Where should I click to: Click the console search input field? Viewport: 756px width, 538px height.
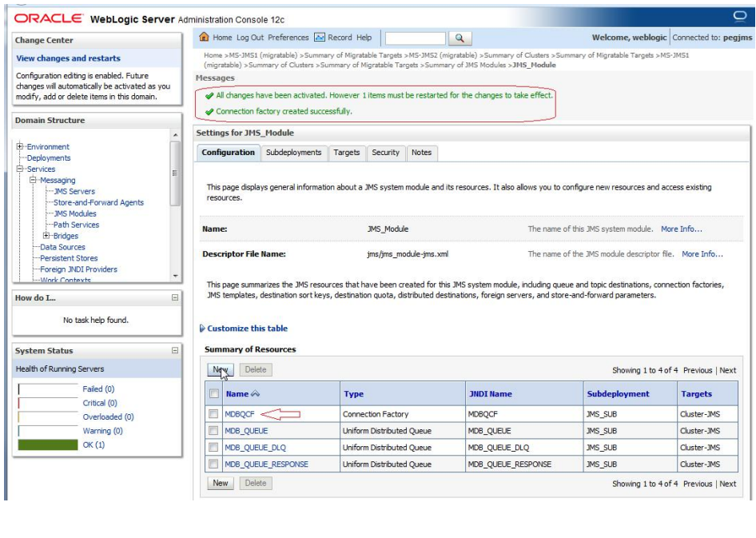415,38
